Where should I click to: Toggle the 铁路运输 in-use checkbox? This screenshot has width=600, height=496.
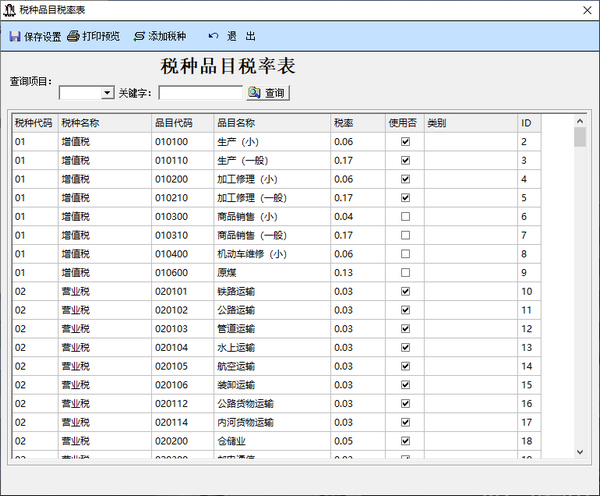[405, 291]
